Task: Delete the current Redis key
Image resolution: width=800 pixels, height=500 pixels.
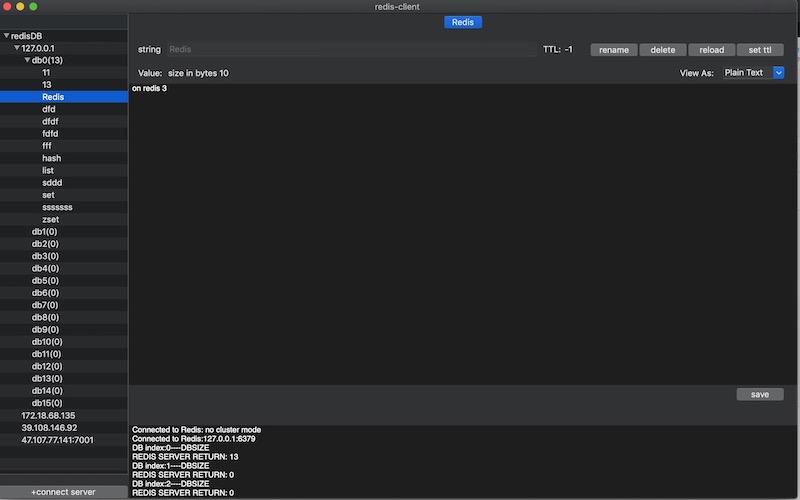Action: [x=662, y=50]
